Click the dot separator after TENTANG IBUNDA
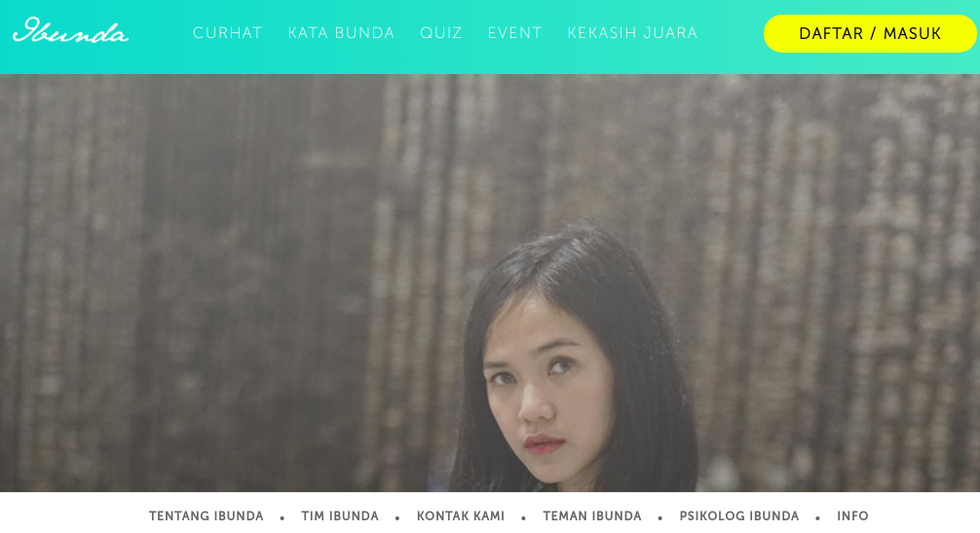The image size is (980, 533). point(283,518)
